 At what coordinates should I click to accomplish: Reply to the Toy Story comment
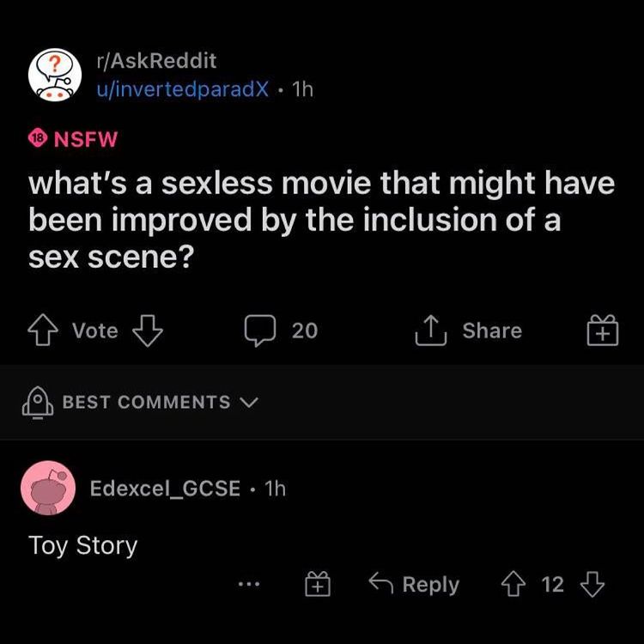pyautogui.click(x=415, y=585)
